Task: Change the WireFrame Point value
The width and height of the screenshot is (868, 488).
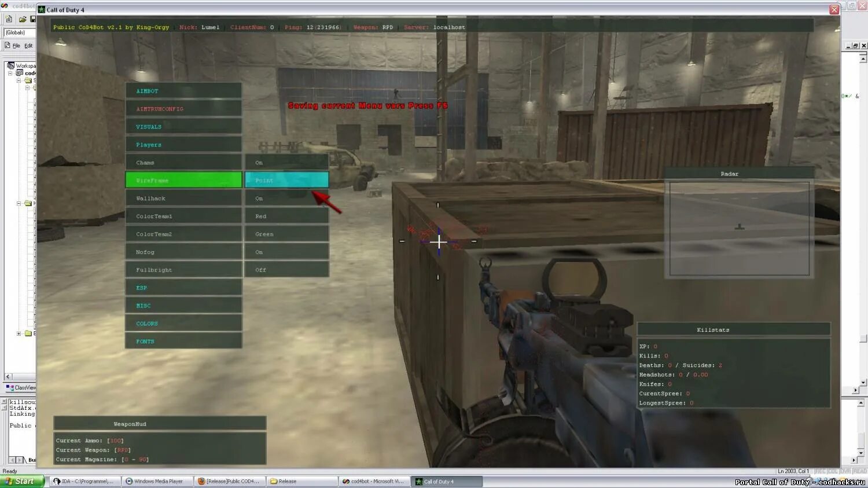Action: pos(286,180)
